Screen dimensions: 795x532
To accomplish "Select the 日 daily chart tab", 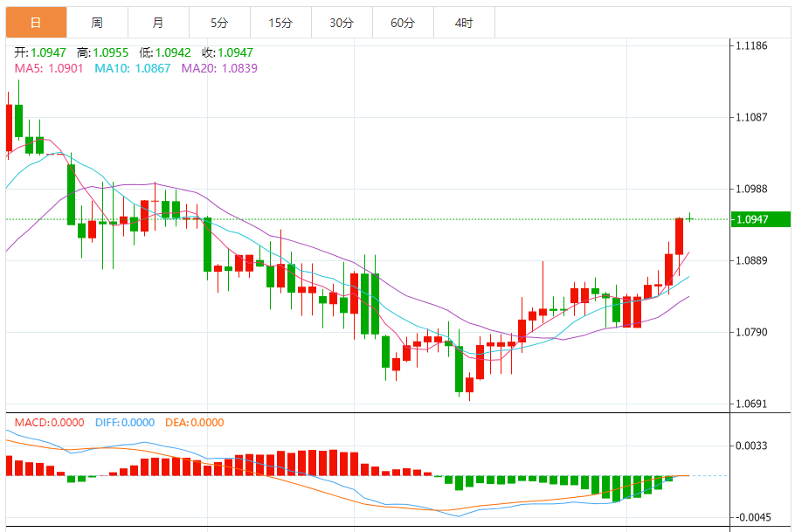I will point(36,23).
